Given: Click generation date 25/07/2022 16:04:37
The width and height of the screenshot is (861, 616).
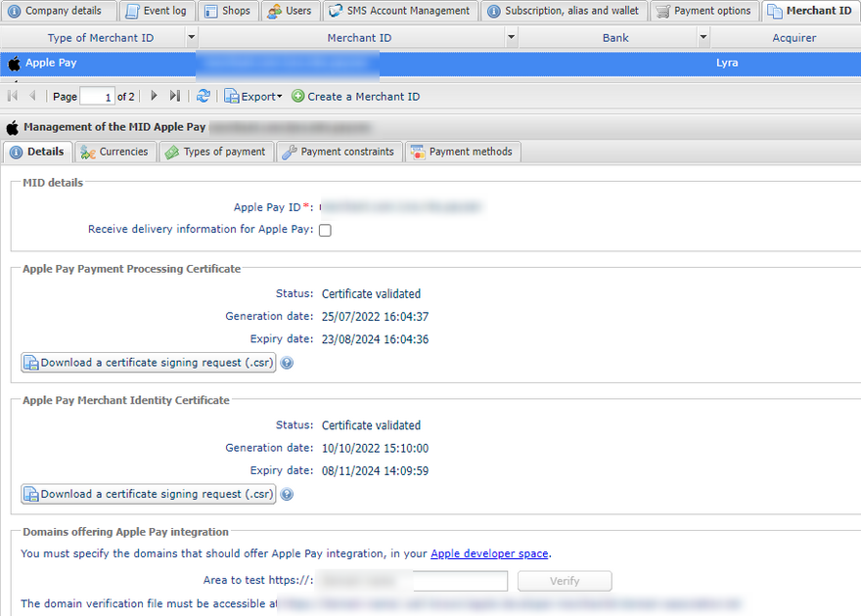Looking at the screenshot, I should point(375,317).
